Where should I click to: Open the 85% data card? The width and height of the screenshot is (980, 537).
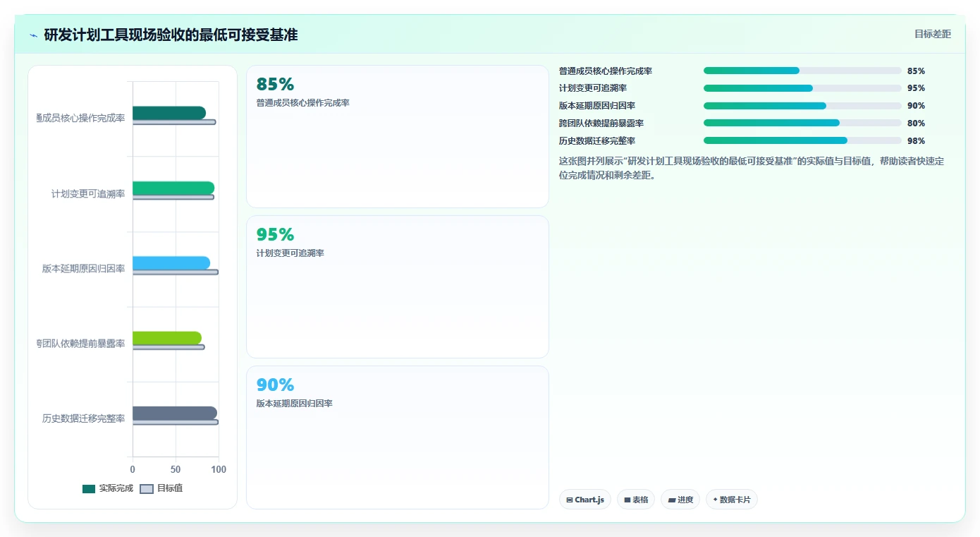397,136
